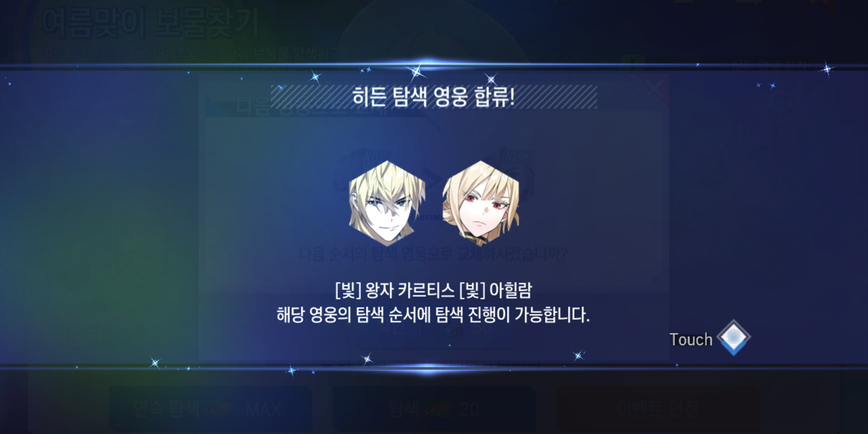
Task: Click the map icon in 탐색 20 button
Action: click(x=439, y=408)
